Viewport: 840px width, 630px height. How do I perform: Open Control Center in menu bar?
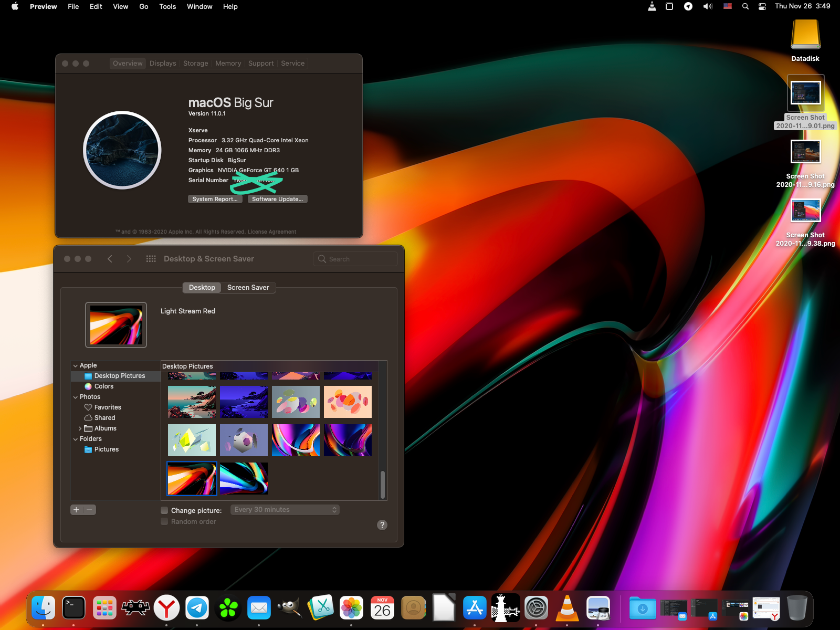click(762, 6)
